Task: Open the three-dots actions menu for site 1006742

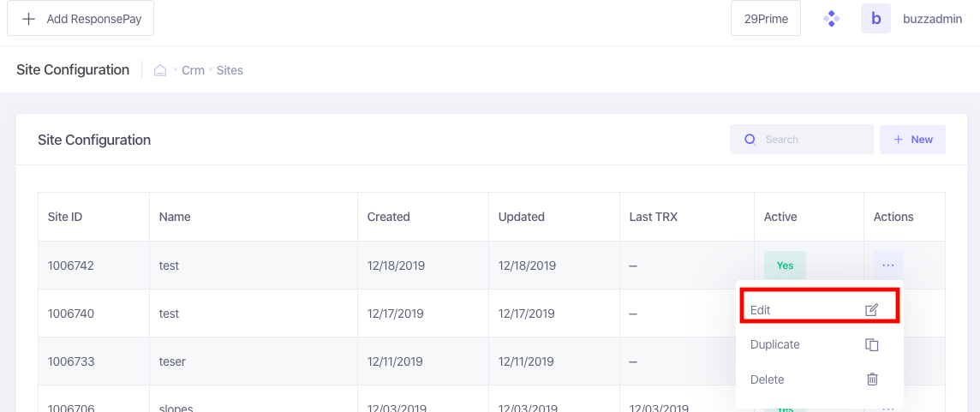Action: tap(888, 265)
